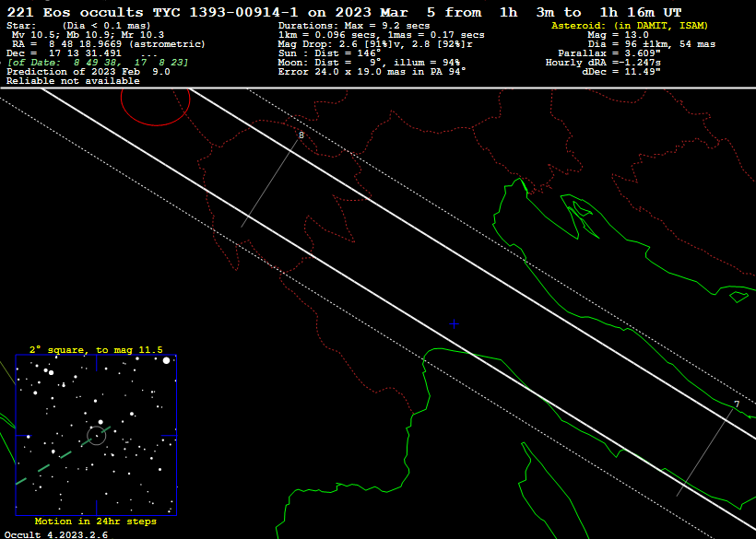Click the 'dDec = 11.49"' value
This screenshot has width=756, height=539.
coord(621,72)
